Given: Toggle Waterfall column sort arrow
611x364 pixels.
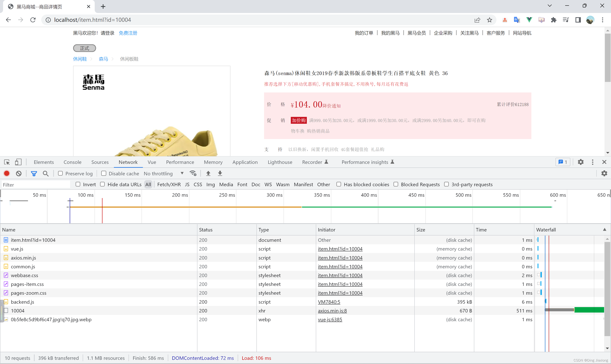Looking at the screenshot, I should tap(604, 230).
